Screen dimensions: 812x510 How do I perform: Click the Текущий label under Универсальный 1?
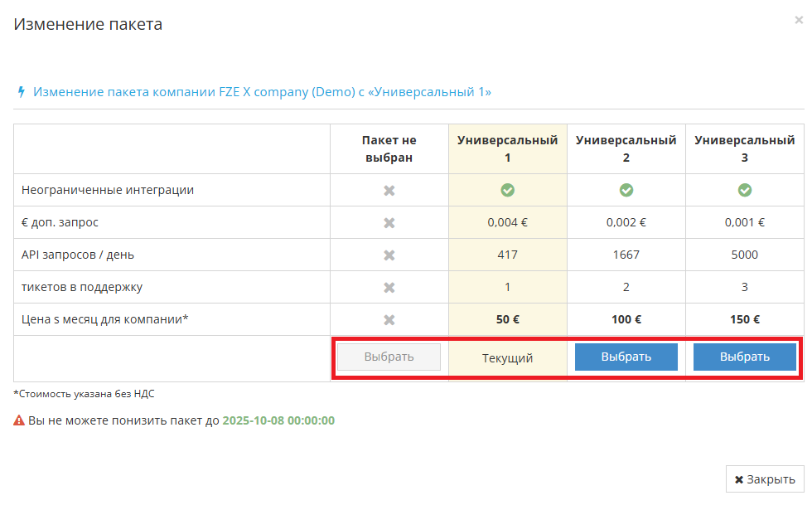click(507, 358)
